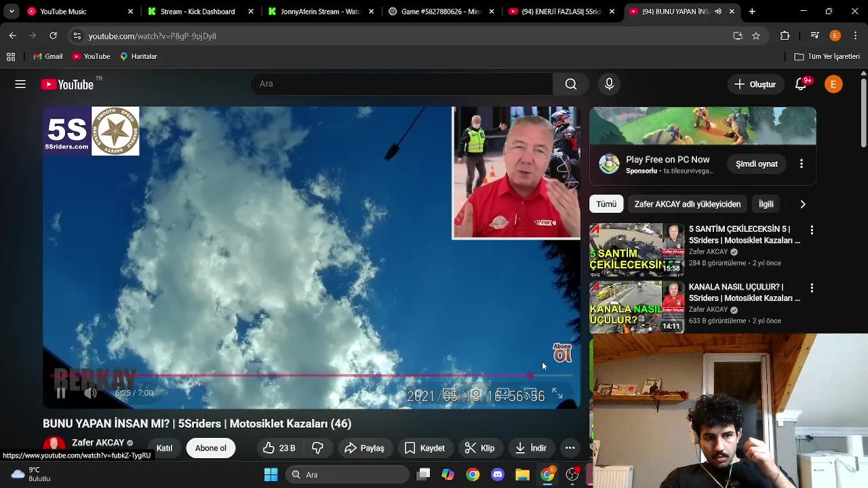Select Zafer AKCAY adlı yükleyiciden chip

point(688,204)
